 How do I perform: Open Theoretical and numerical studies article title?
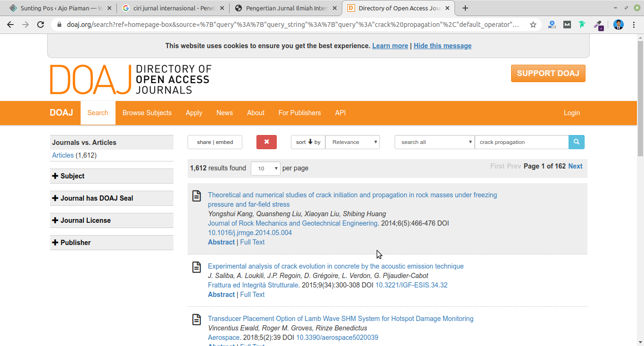pos(352,200)
